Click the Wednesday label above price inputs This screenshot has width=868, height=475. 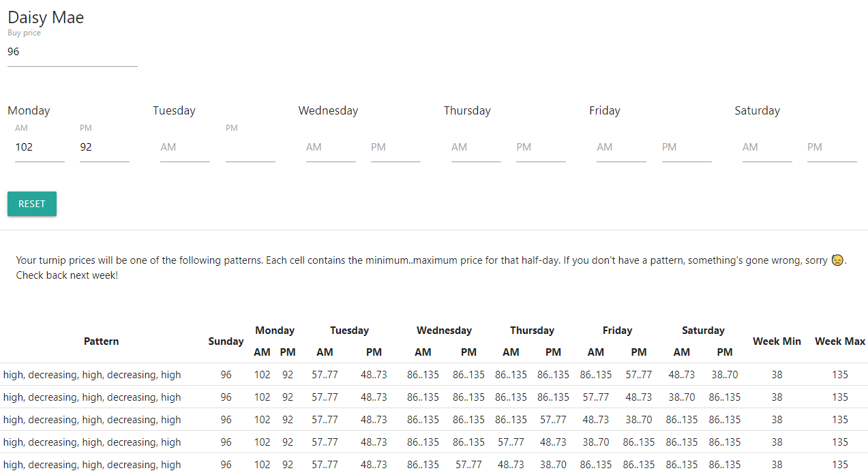click(x=328, y=110)
